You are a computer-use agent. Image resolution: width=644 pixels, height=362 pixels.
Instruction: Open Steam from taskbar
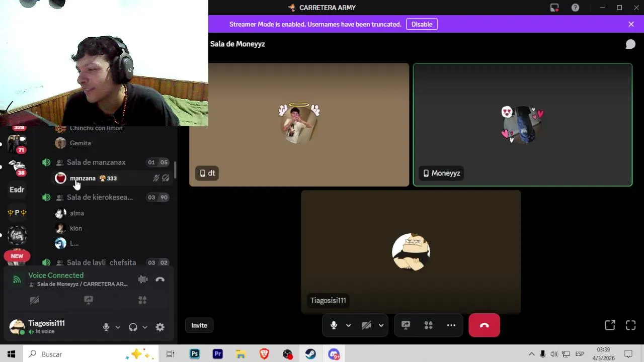(x=310, y=354)
